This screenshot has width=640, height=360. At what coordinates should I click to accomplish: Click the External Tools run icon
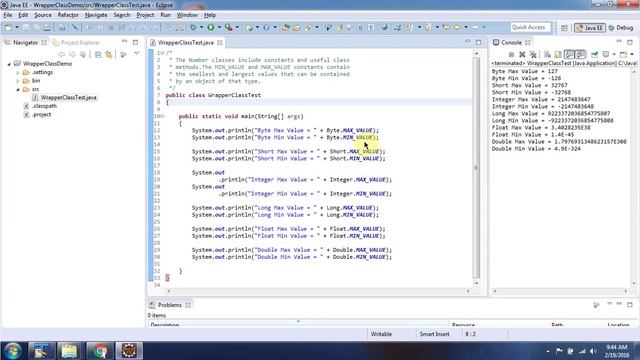(x=229, y=27)
